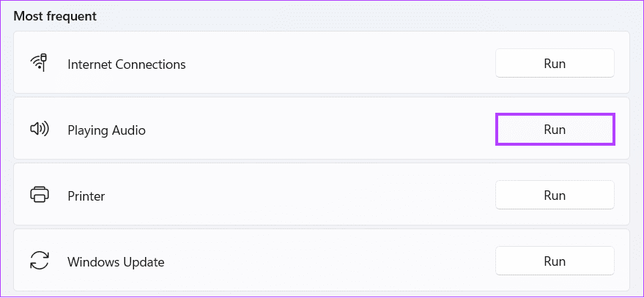Image resolution: width=644 pixels, height=298 pixels.
Task: Click the Most frequent section heading
Action: (55, 16)
